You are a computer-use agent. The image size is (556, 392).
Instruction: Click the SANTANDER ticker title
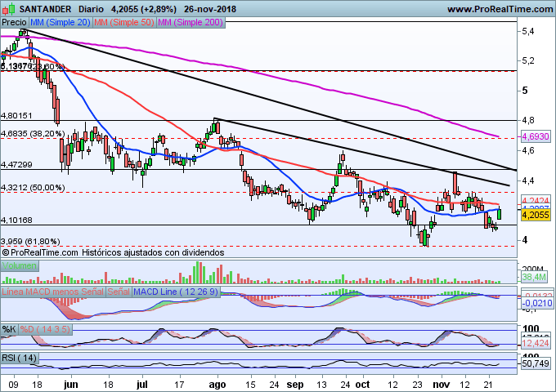click(46, 9)
